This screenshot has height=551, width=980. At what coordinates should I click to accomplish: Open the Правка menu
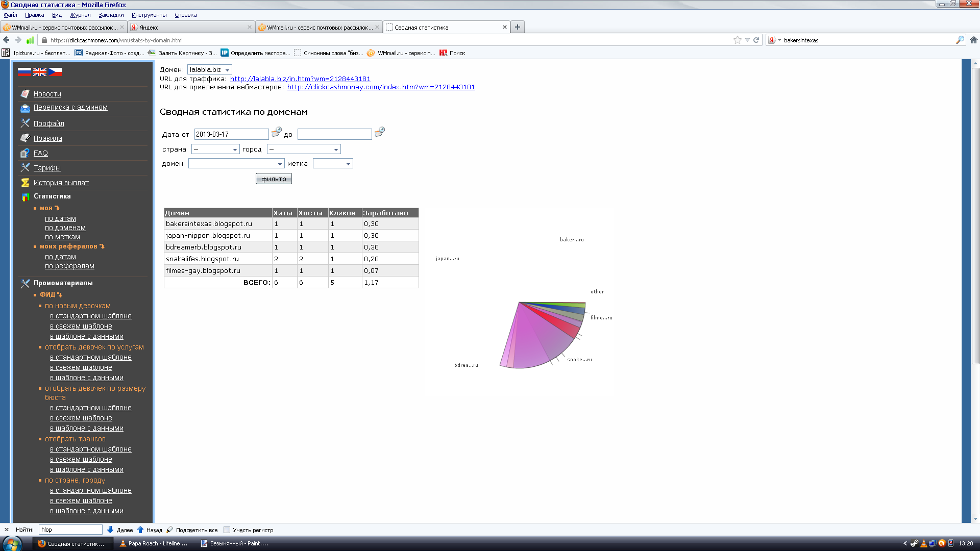pyautogui.click(x=35, y=15)
